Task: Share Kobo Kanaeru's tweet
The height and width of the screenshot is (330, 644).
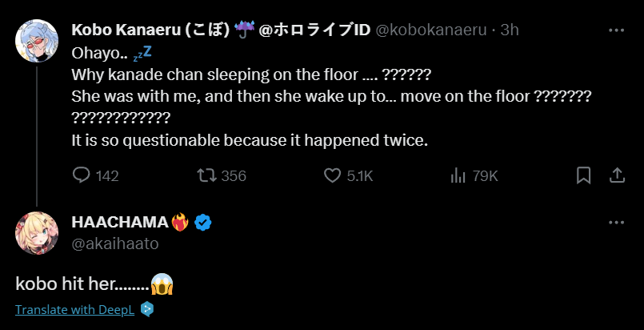Action: click(x=617, y=175)
